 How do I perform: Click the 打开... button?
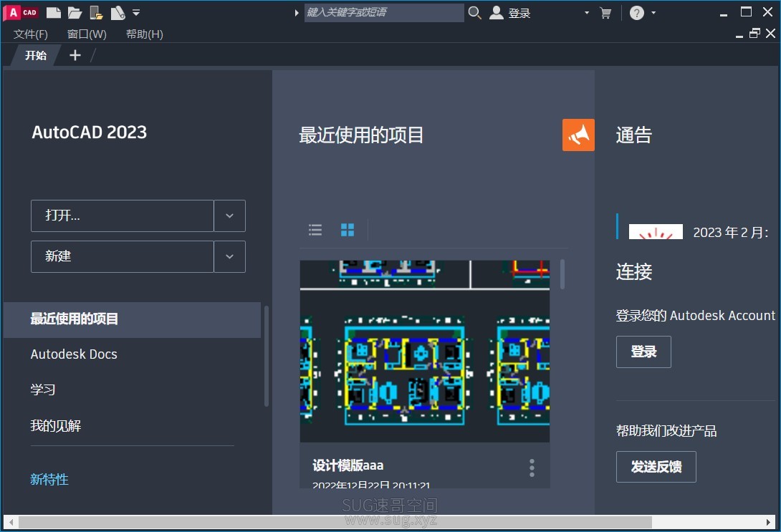(x=122, y=216)
